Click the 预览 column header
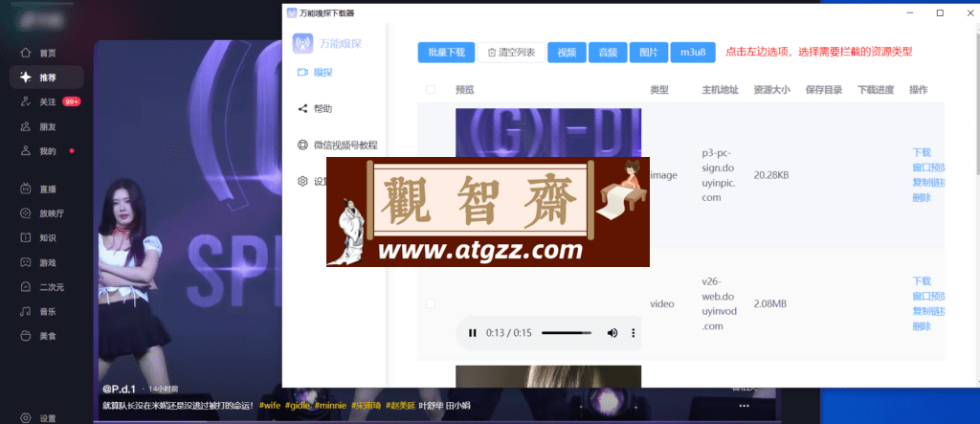This screenshot has height=424, width=980. [x=465, y=90]
